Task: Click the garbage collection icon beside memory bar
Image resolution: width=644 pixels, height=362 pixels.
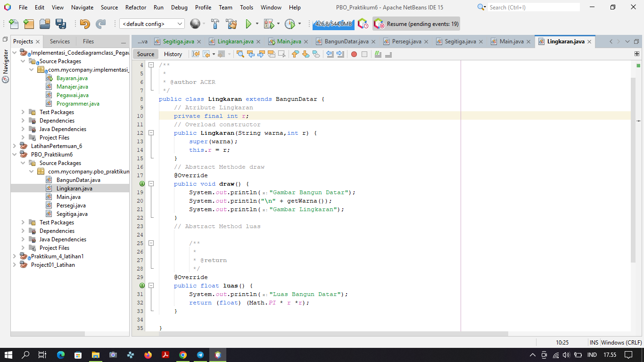Action: click(x=363, y=24)
